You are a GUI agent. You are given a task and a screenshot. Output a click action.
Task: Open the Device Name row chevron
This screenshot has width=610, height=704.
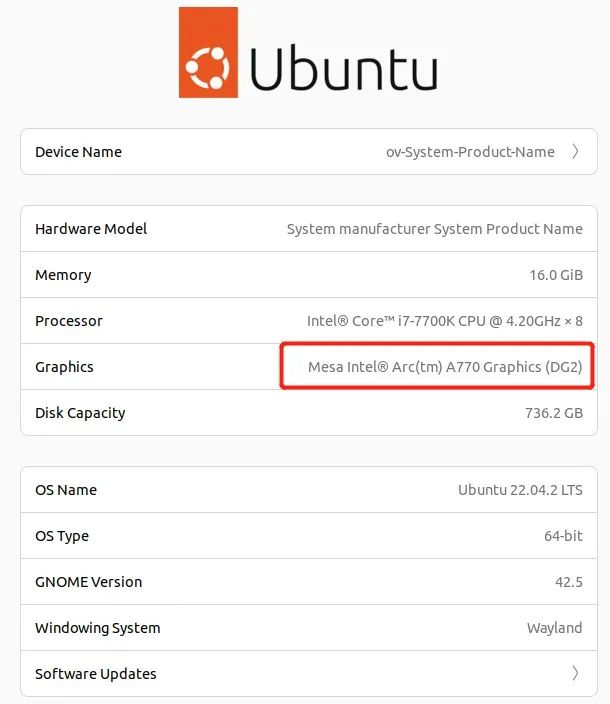click(x=575, y=151)
